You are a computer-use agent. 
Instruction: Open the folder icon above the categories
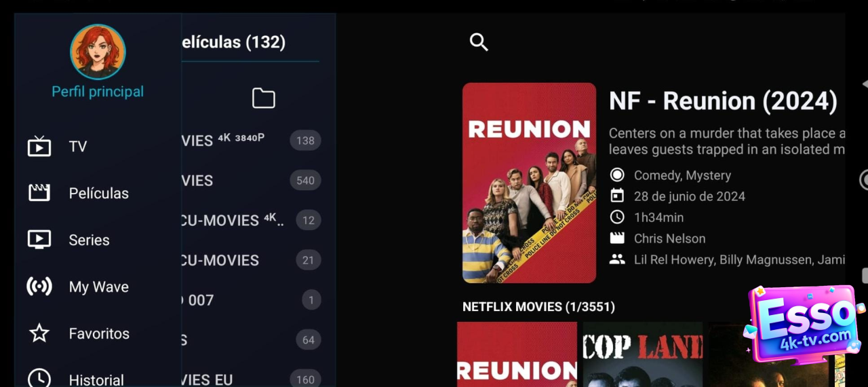point(264,98)
